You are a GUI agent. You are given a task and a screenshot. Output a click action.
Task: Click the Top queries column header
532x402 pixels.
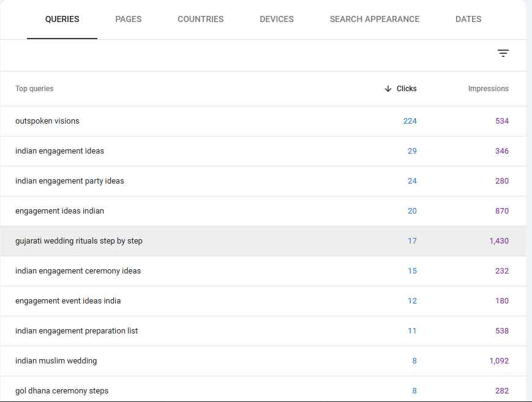coord(34,89)
